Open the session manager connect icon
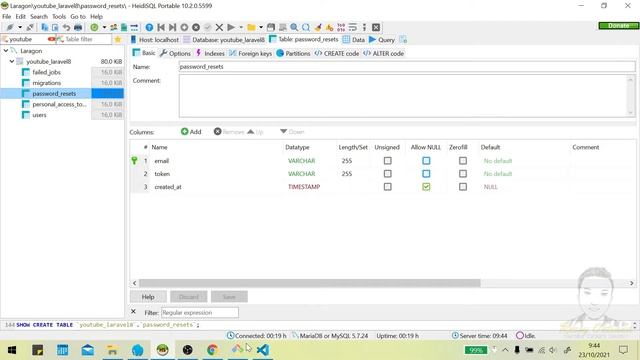 click(x=10, y=27)
